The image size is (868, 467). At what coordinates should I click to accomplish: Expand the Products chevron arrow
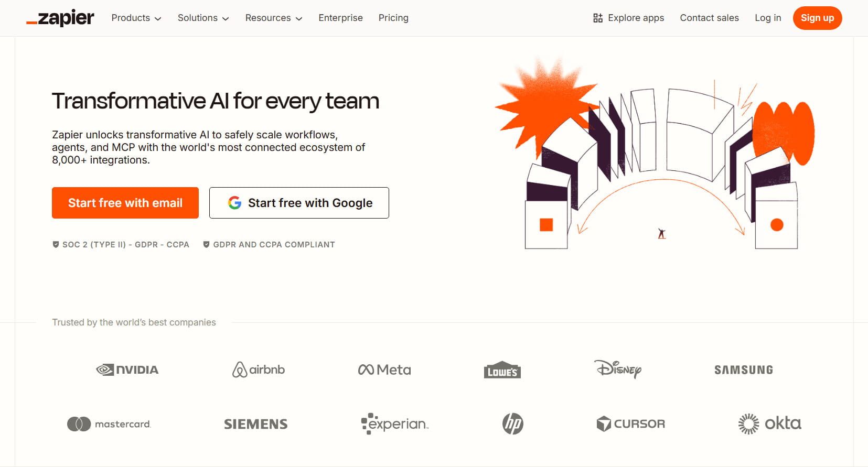coord(158,18)
